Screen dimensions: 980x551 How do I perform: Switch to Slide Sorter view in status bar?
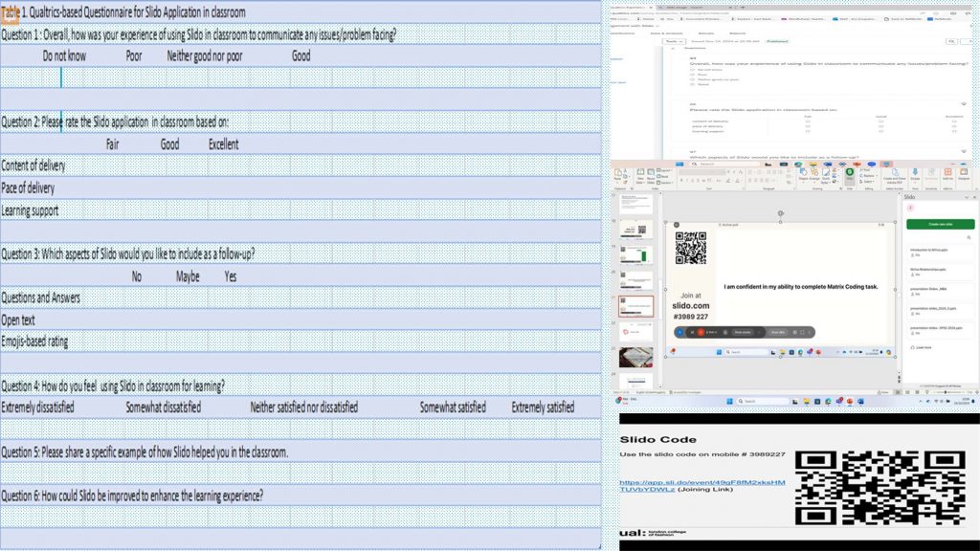point(907,392)
